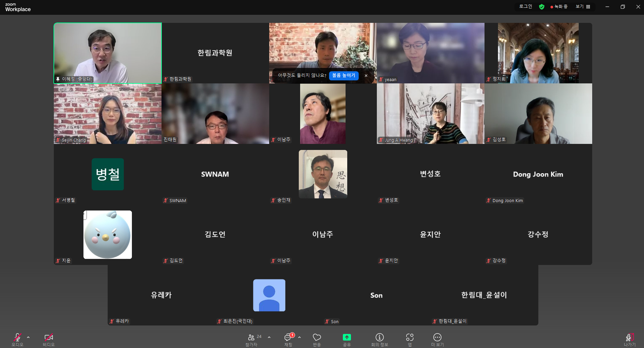Image resolution: width=644 pixels, height=348 pixels.
Task: Select Jung A Hwang's video tile
Action: click(x=431, y=114)
